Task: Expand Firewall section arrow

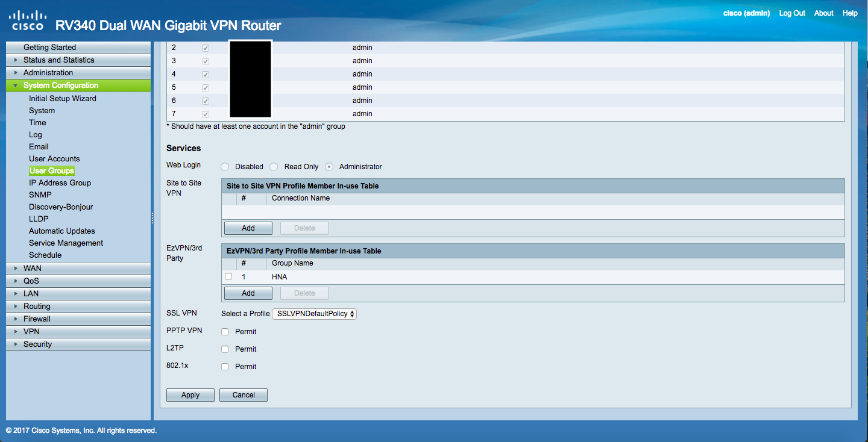Action: 16,319
